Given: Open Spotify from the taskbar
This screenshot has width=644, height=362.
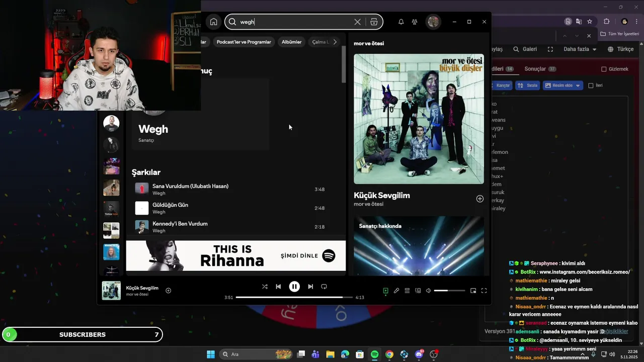Looking at the screenshot, I should click(x=374, y=354).
